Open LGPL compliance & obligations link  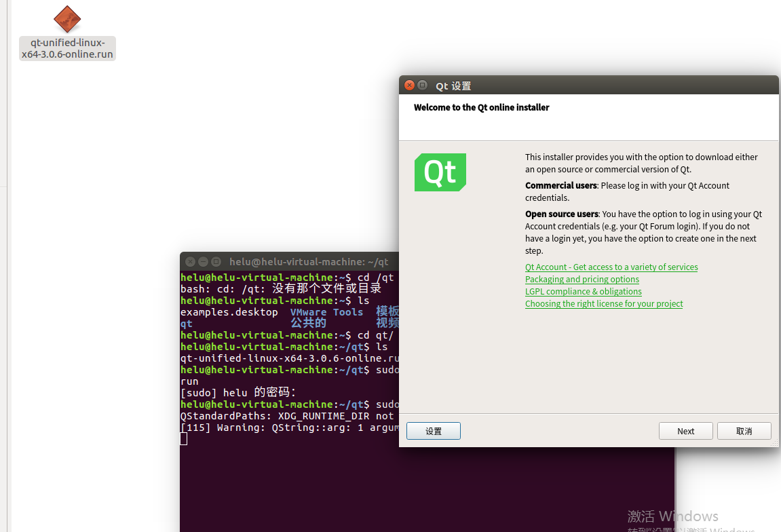coord(584,291)
